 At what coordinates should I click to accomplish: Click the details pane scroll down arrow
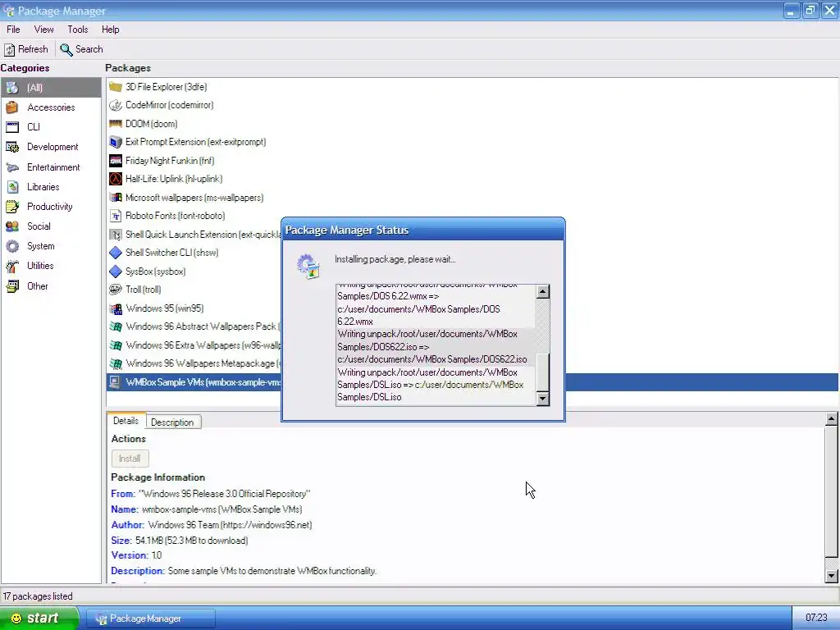(832, 577)
